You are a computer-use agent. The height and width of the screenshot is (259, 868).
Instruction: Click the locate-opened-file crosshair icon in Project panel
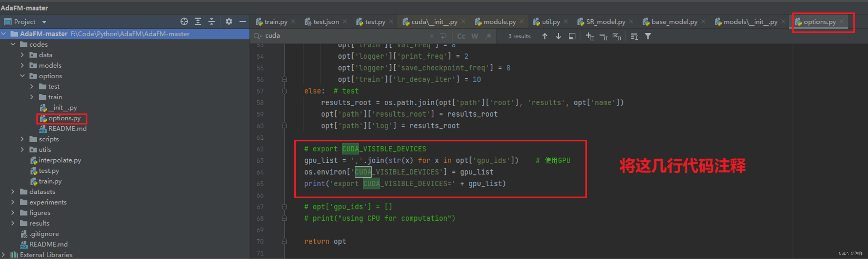point(184,22)
